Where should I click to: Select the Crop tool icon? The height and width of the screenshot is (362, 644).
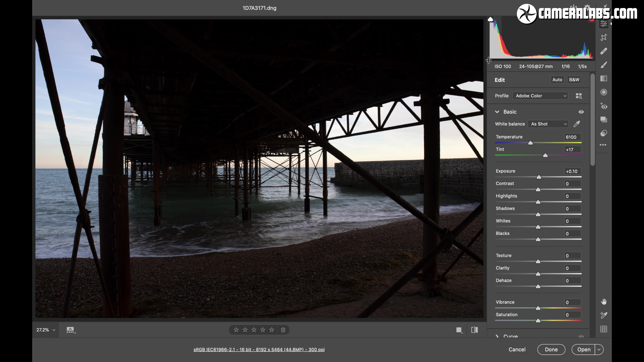point(604,38)
